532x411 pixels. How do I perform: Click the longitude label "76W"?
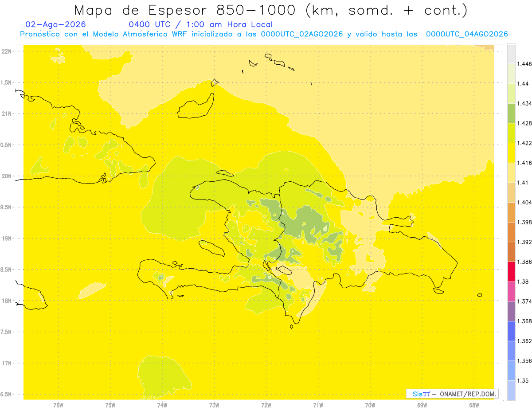coord(58,405)
